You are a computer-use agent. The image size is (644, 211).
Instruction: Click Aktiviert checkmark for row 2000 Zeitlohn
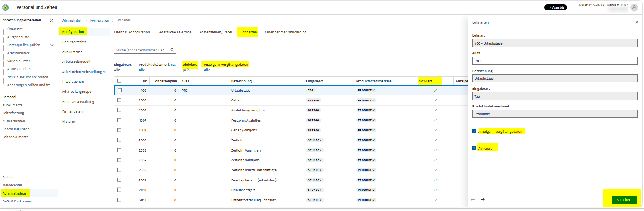pyautogui.click(x=435, y=140)
